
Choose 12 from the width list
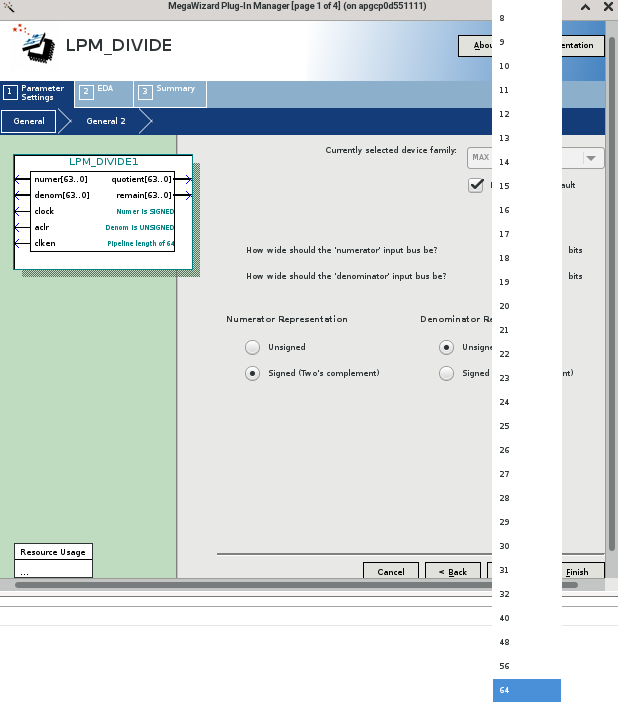tap(527, 114)
